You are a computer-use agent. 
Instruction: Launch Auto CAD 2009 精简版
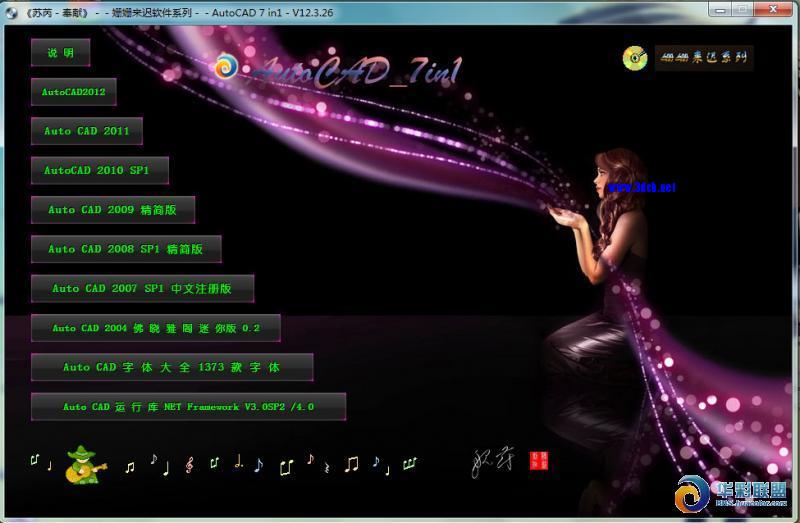pyautogui.click(x=113, y=210)
